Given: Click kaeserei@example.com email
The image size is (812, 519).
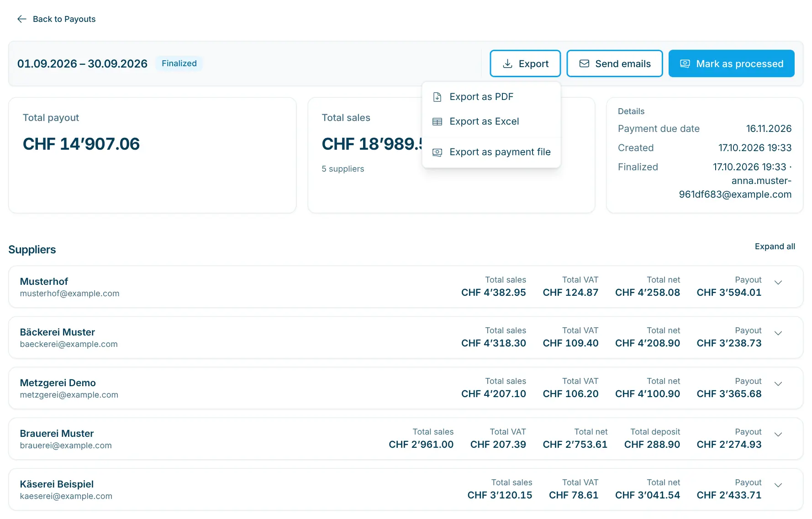Looking at the screenshot, I should point(66,496).
